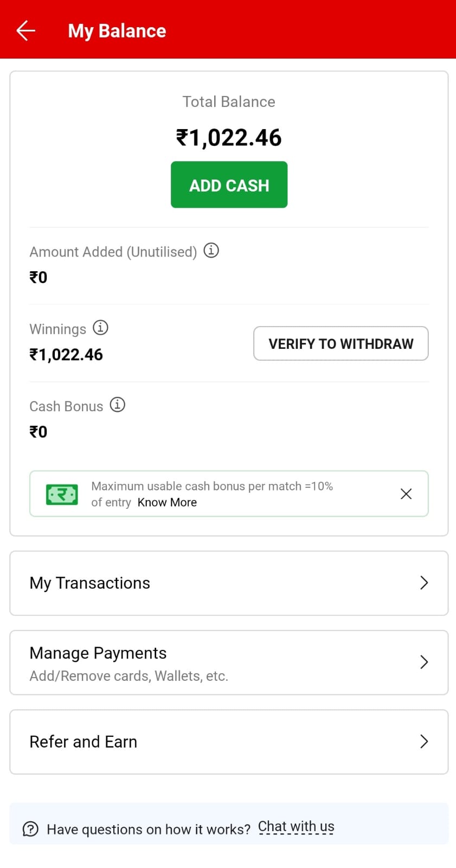Tap the green rupee cash note icon
The image size is (456, 868).
pyautogui.click(x=62, y=494)
